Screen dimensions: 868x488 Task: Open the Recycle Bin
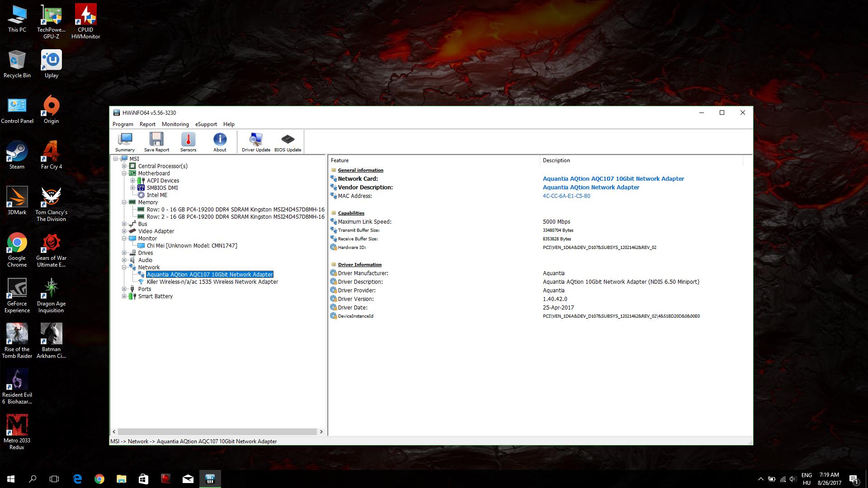(x=17, y=64)
